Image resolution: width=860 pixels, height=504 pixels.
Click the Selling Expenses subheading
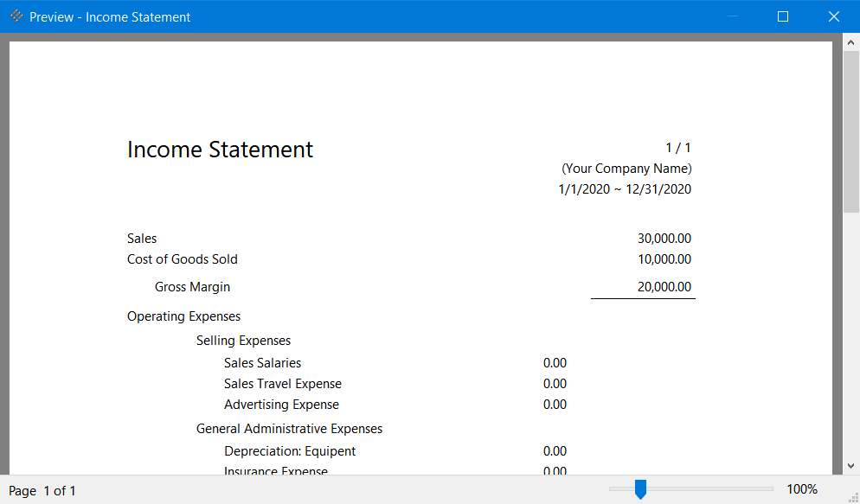tap(243, 341)
